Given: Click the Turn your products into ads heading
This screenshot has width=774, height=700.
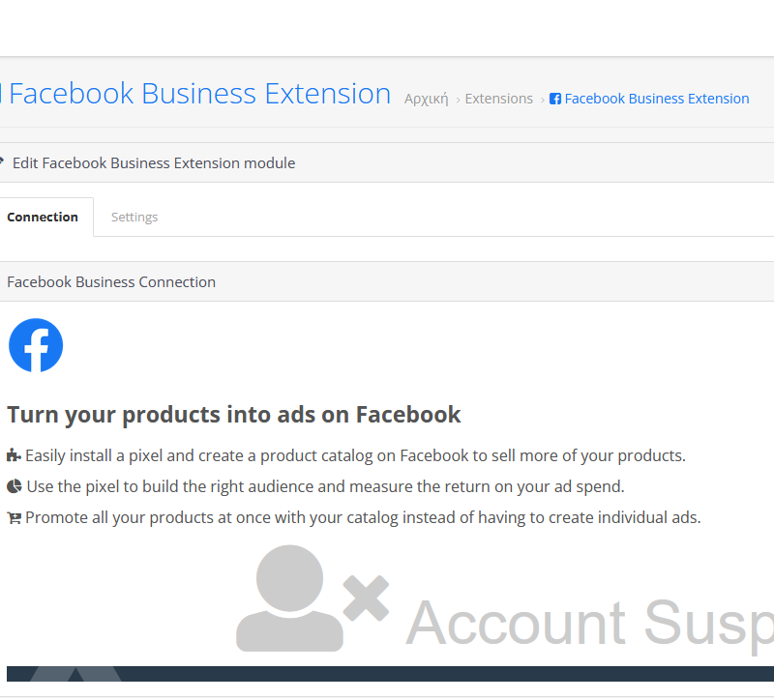Looking at the screenshot, I should [234, 415].
